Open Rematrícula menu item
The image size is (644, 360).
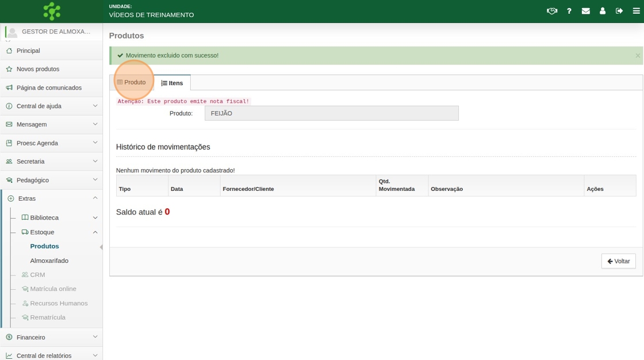click(x=48, y=317)
